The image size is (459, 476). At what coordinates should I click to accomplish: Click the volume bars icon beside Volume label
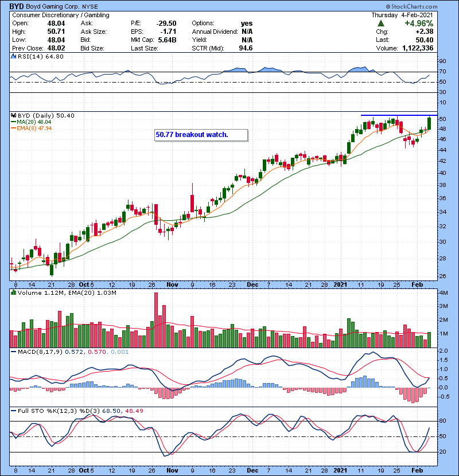[x=13, y=293]
